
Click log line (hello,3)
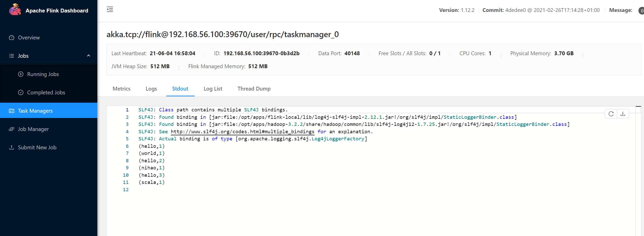click(x=152, y=175)
